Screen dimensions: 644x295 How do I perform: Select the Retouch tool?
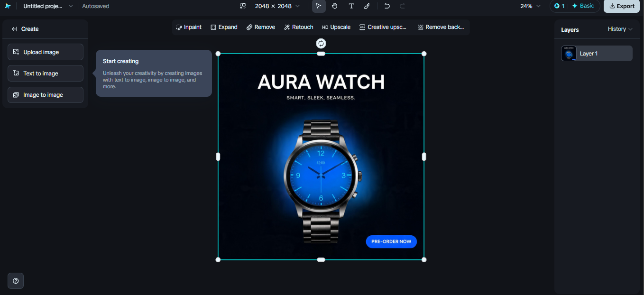(x=299, y=27)
